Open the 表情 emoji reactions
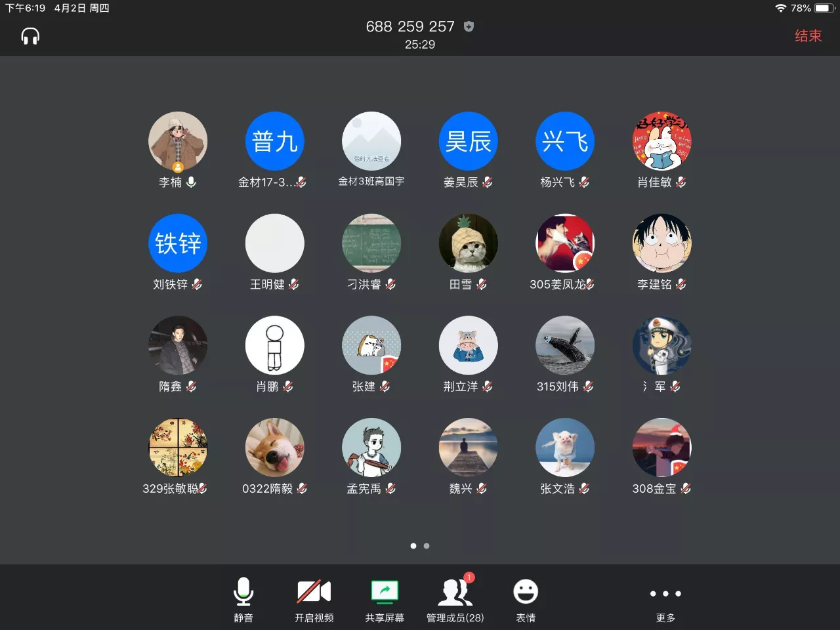Screen dimensions: 840x630 (x=526, y=600)
